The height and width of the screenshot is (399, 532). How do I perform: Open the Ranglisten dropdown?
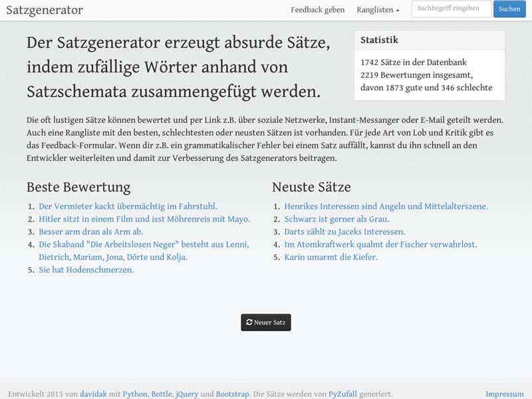[x=374, y=9]
